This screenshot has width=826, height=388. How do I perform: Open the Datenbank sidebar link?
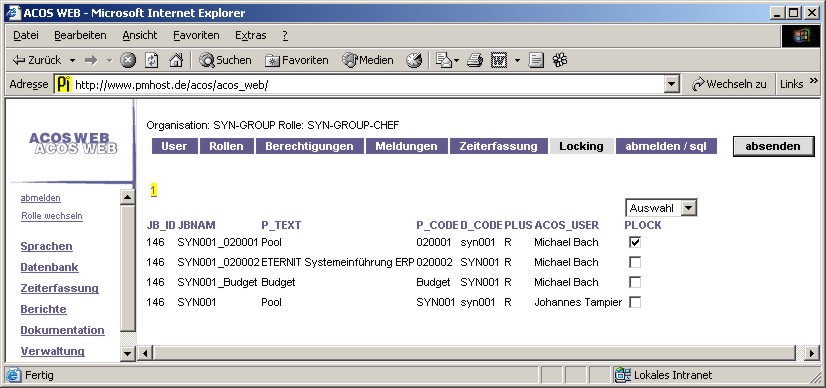click(x=50, y=267)
